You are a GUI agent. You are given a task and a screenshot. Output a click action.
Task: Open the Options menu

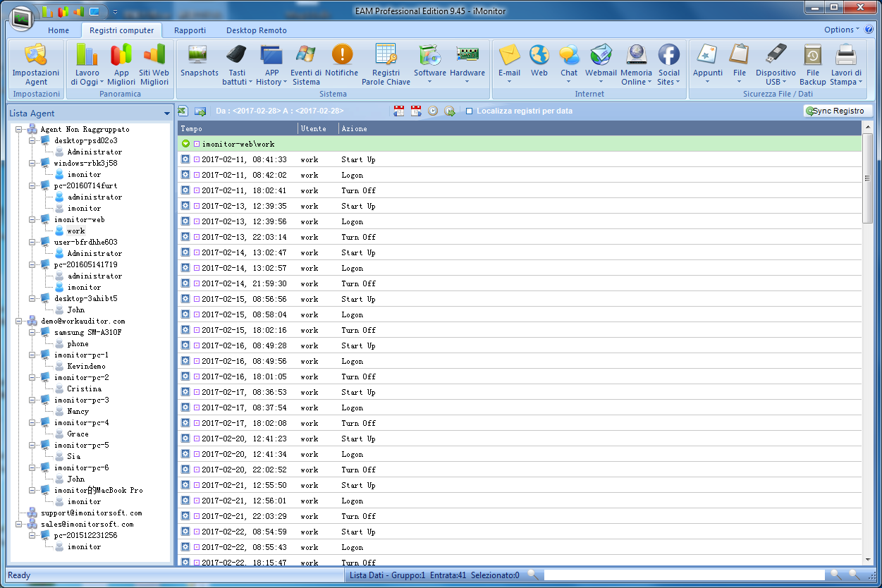[841, 30]
